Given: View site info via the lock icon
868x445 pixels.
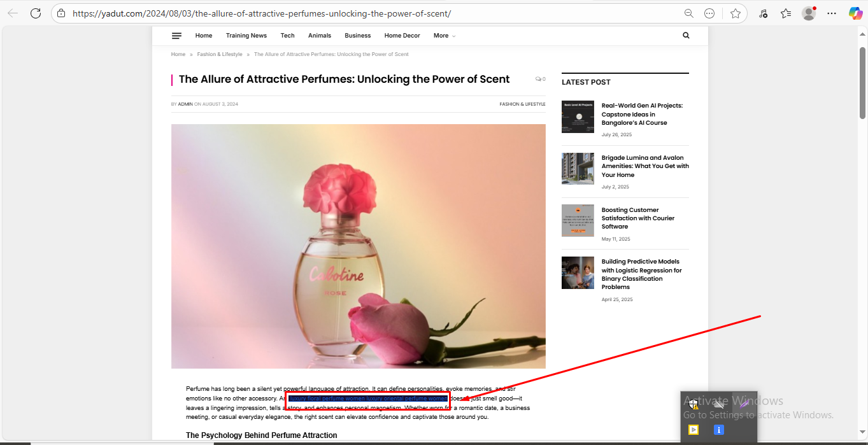Looking at the screenshot, I should pos(61,13).
